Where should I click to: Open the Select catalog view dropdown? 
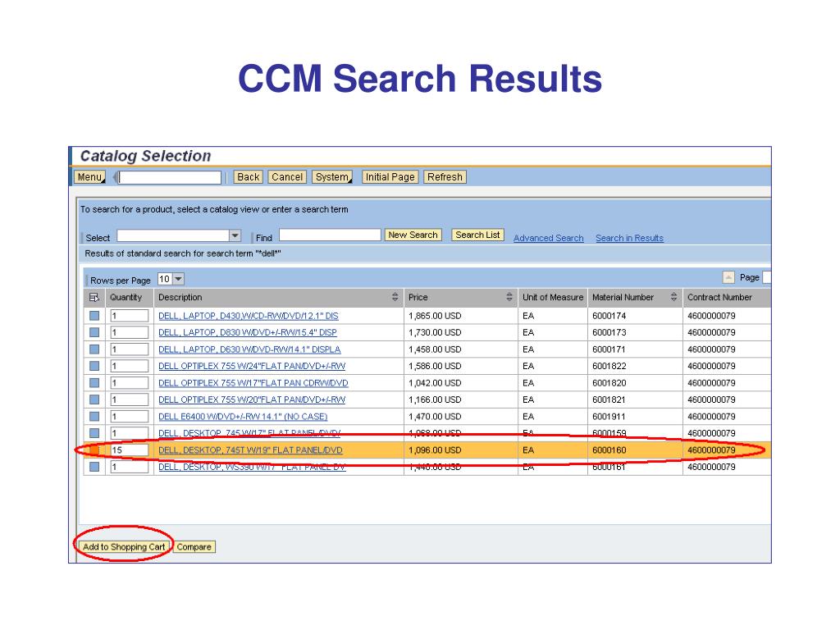point(235,235)
